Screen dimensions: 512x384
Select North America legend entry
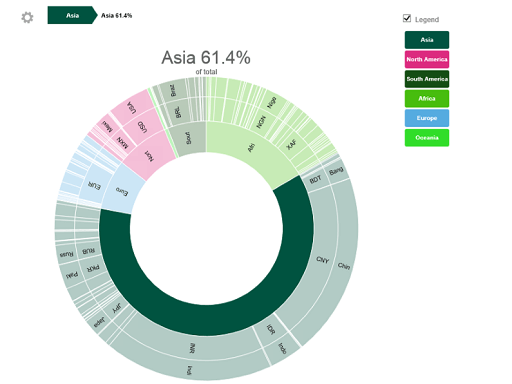coord(427,59)
